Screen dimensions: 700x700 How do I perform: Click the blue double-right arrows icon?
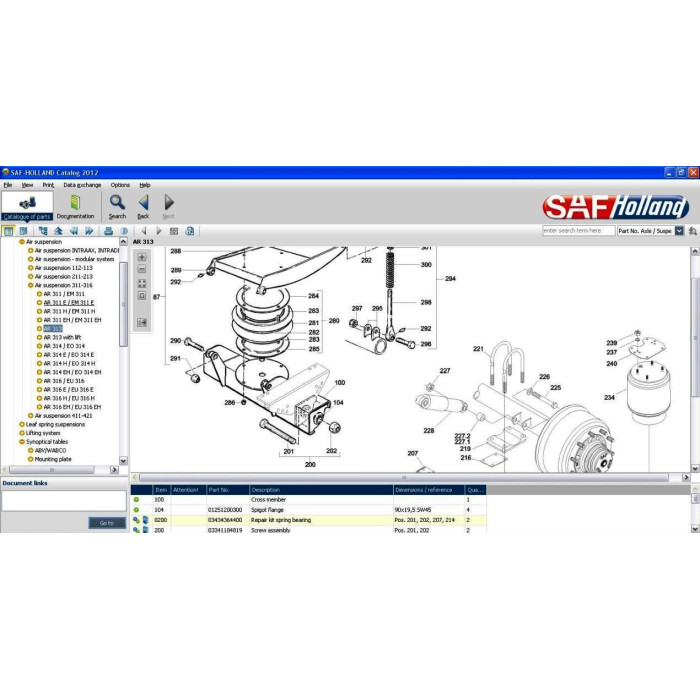pos(89,231)
